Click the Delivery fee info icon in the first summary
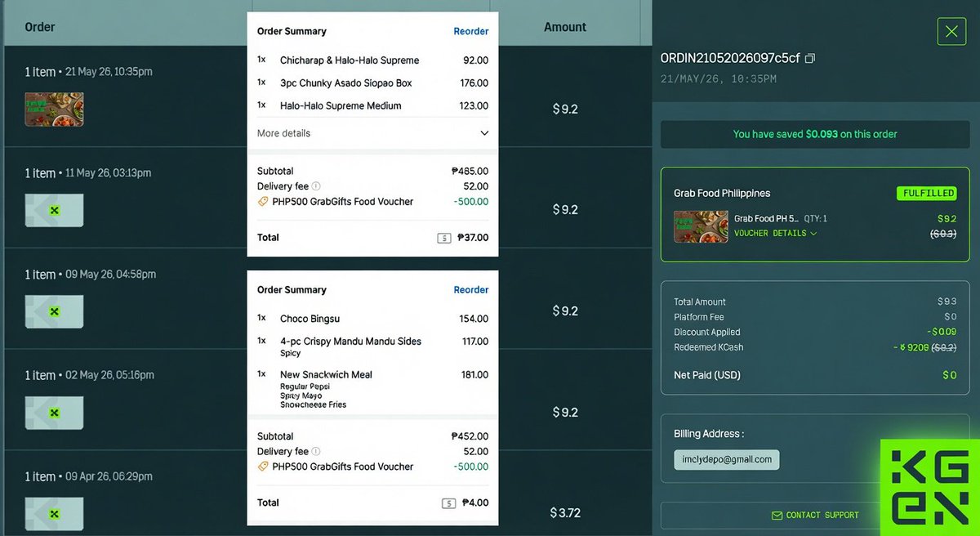Viewport: 980px width, 536px height. 317,186
